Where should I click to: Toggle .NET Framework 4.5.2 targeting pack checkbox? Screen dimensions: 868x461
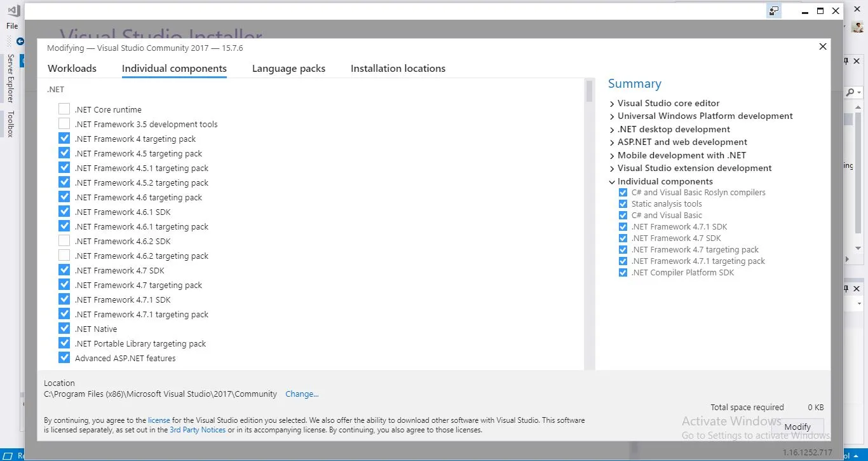click(x=64, y=182)
